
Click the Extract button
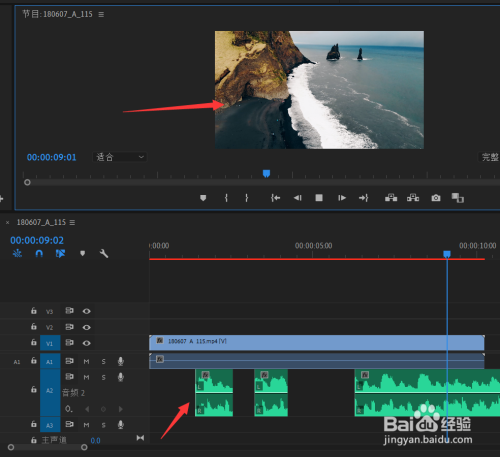coord(413,198)
